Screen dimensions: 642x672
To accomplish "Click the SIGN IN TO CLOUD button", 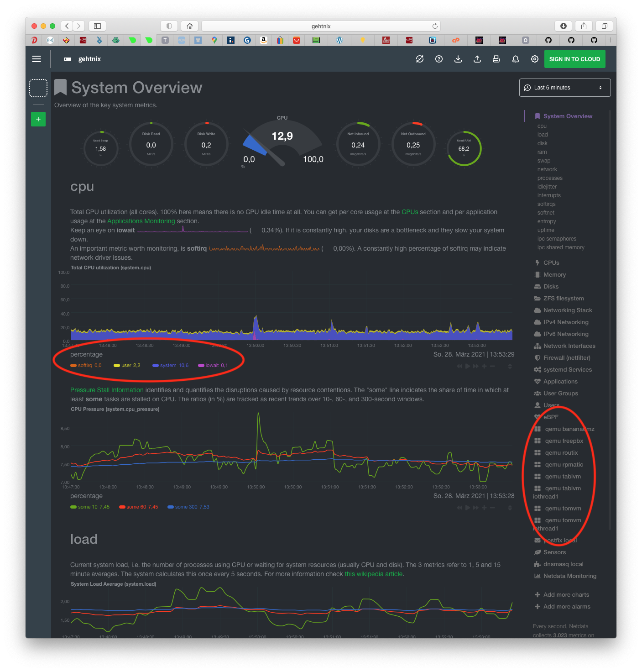I will 574,59.
